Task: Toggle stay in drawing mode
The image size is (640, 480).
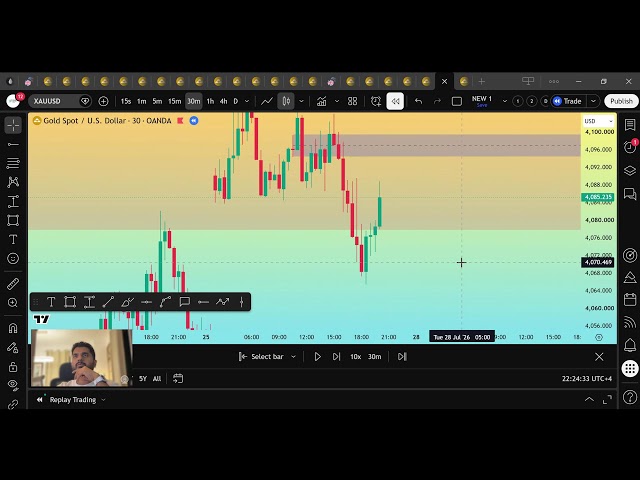Action: (13, 347)
